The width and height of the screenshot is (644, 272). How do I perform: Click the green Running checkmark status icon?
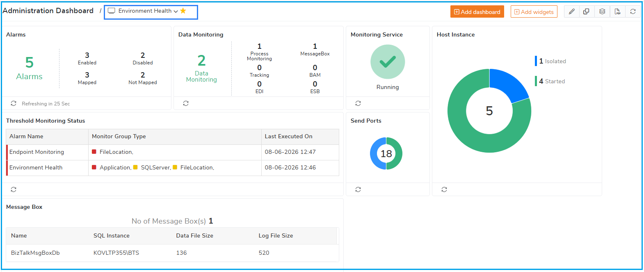(x=388, y=62)
